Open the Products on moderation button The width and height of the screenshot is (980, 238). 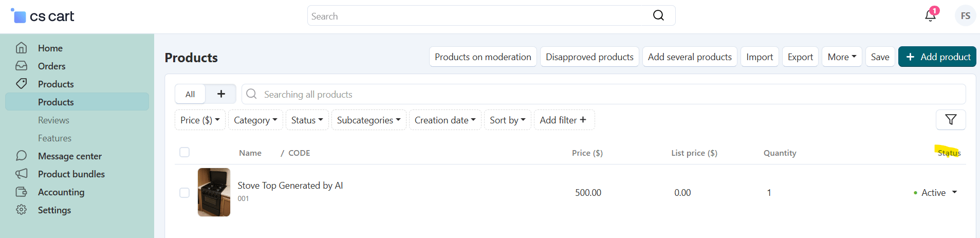(x=483, y=57)
